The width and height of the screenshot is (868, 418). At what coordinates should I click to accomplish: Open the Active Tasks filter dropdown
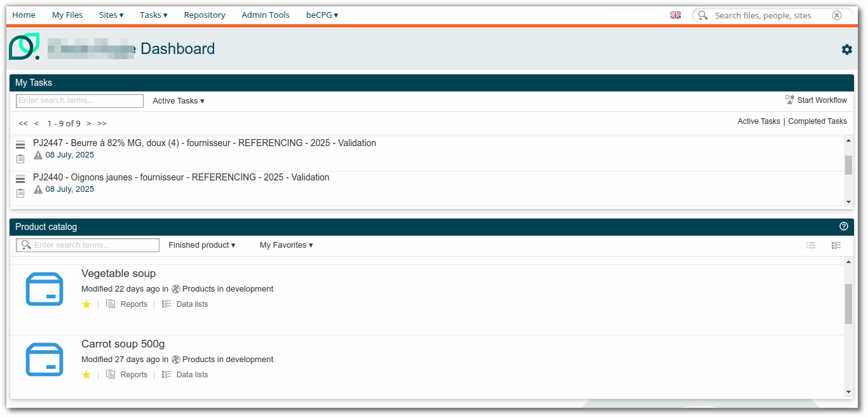pos(179,101)
